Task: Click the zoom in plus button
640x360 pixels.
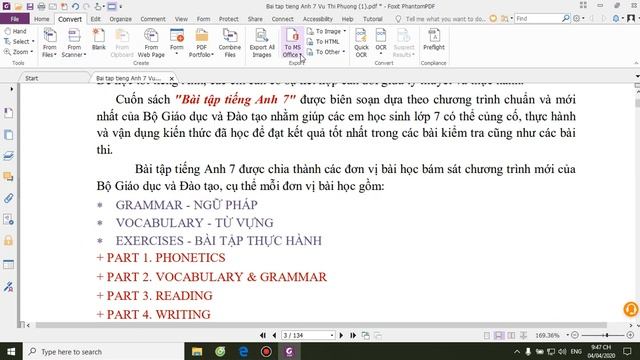Action: click(630, 335)
